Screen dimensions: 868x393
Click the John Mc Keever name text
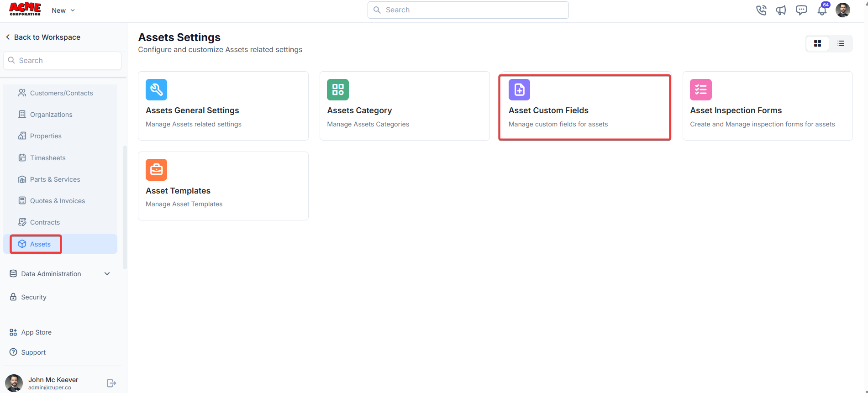[x=53, y=380]
